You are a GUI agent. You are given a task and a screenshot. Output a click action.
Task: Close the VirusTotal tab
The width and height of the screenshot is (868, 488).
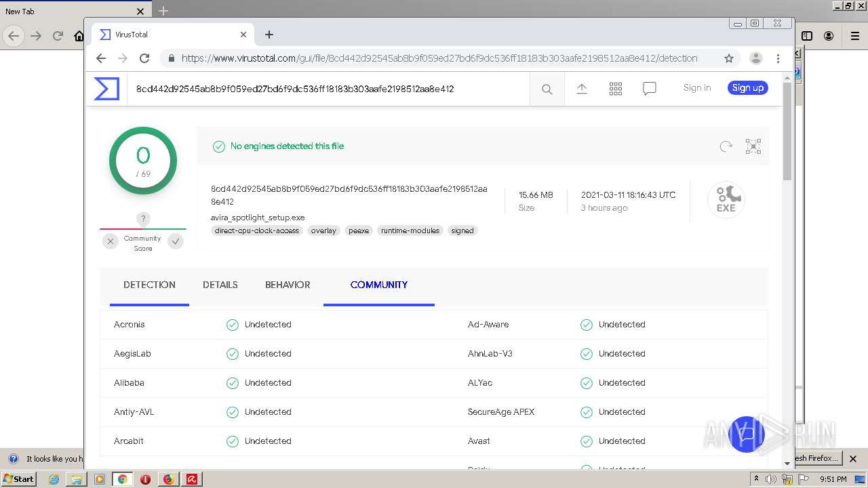[243, 35]
